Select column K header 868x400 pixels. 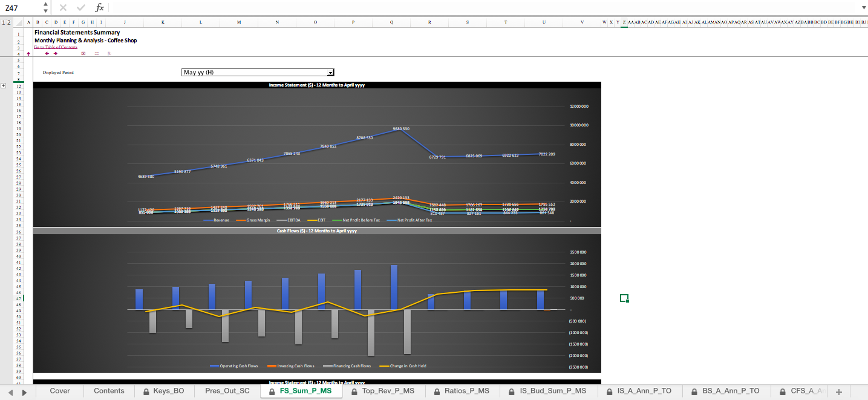[x=163, y=22]
